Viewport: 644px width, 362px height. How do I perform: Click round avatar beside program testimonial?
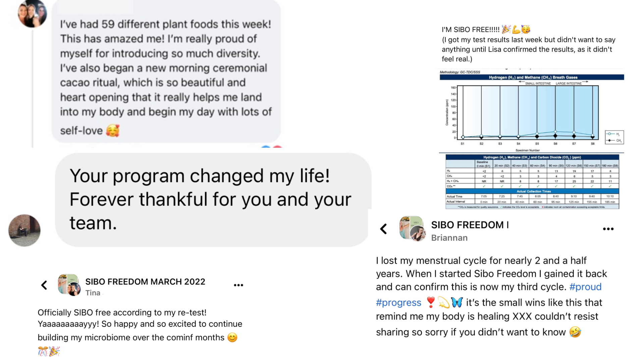point(24,231)
